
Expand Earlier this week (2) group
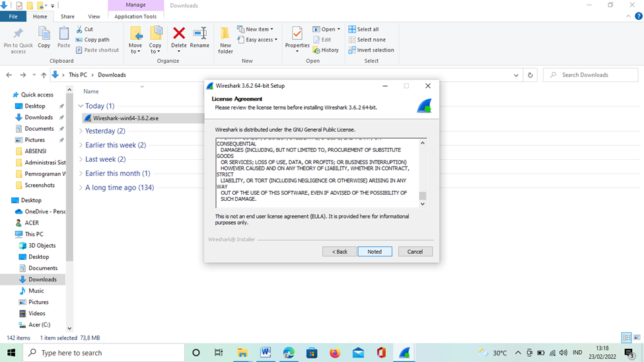pyautogui.click(x=81, y=145)
